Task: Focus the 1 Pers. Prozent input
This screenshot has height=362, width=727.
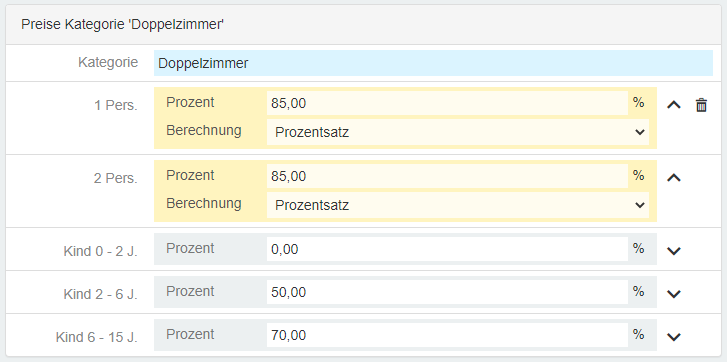Action: (x=447, y=103)
